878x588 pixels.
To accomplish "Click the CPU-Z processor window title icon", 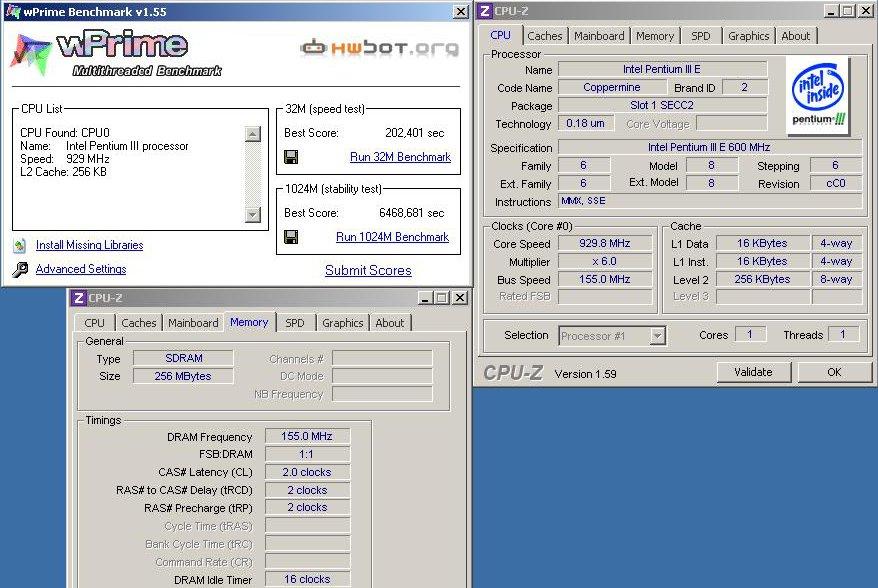I will (x=485, y=11).
